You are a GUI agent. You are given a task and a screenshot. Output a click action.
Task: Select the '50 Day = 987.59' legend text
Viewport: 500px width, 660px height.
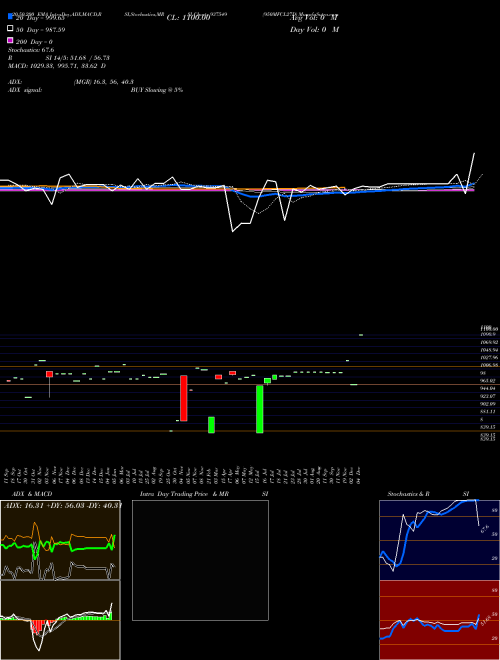(40, 30)
